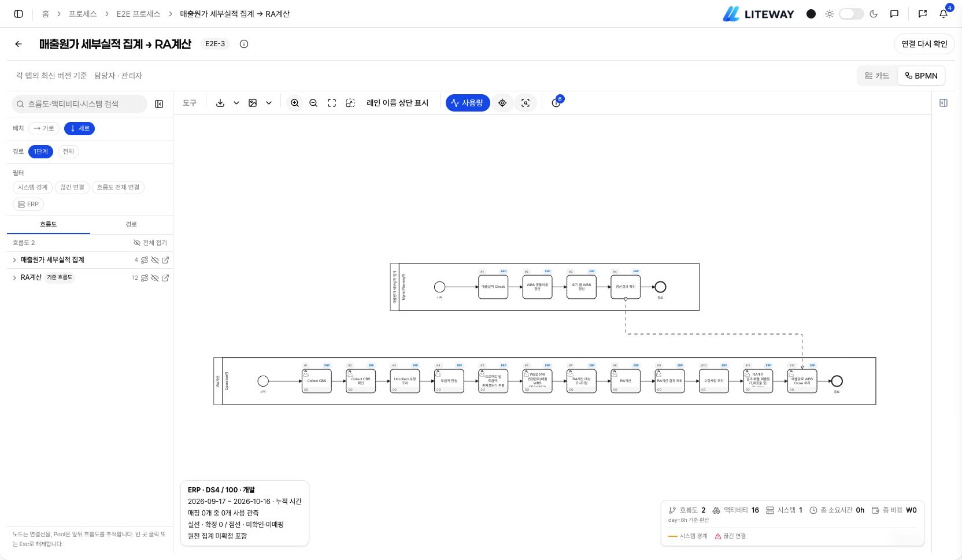Toggle the 시스템 경계 filter chip

[32, 187]
